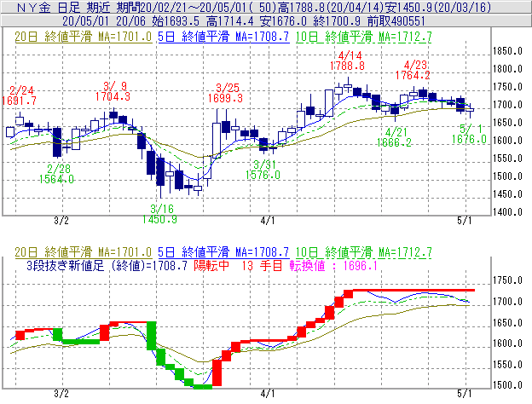Click the red horizontal bar atop lower chart
The height and width of the screenshot is (404, 532).
pos(413,290)
